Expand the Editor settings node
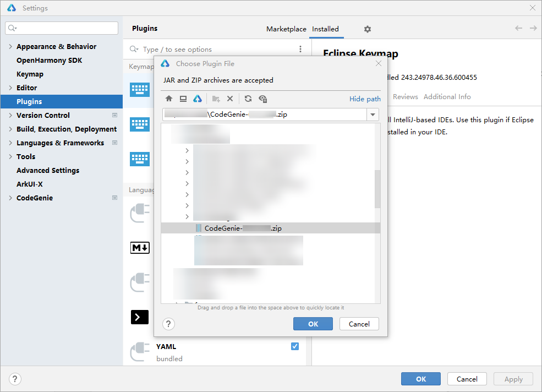Viewport: 542px width, 392px height. (x=10, y=88)
